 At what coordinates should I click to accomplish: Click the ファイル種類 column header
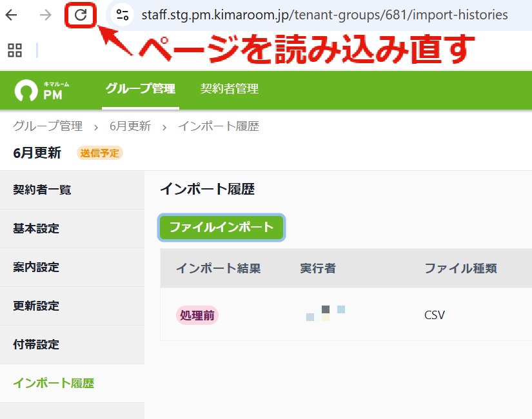click(461, 268)
